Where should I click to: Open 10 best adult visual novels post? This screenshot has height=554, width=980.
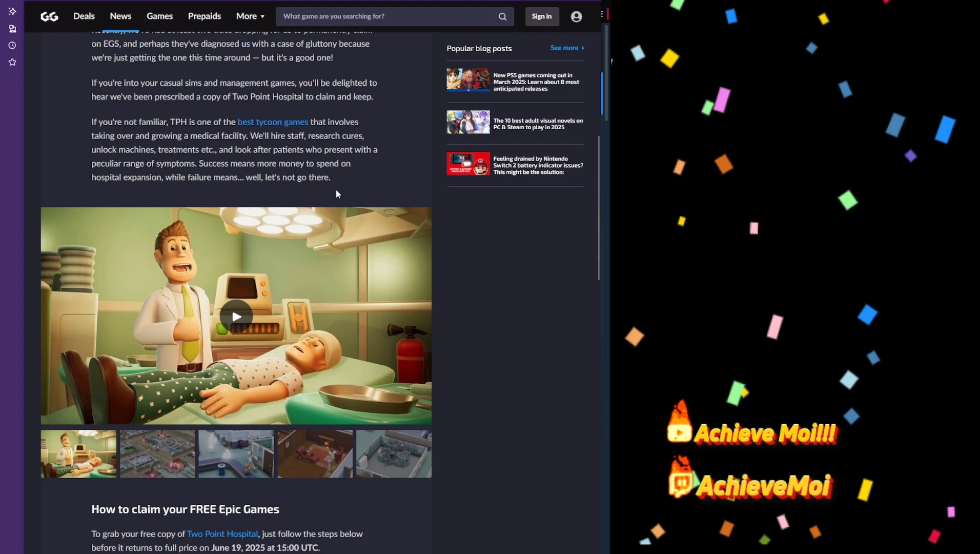(538, 124)
